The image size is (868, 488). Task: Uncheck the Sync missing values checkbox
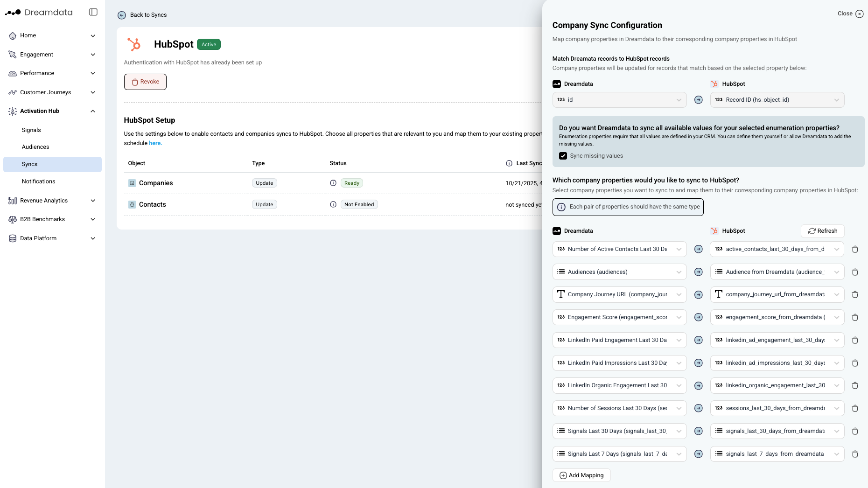click(x=563, y=155)
